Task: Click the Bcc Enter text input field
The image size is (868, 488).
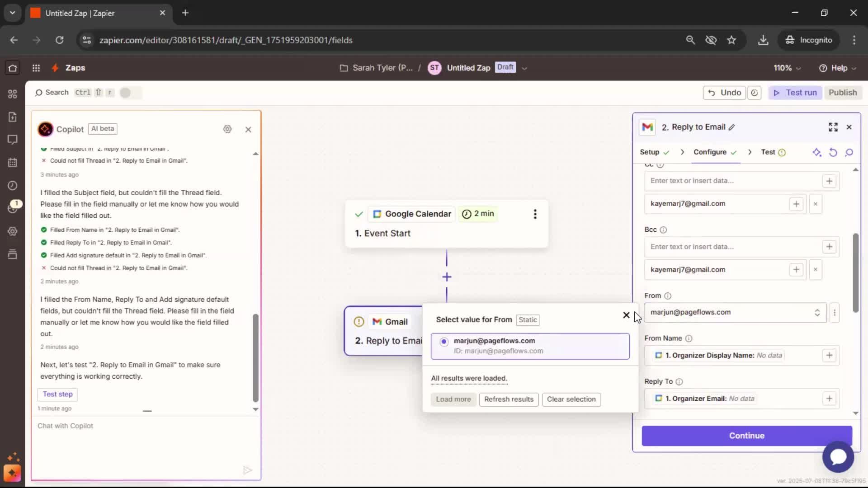Action: point(732,247)
